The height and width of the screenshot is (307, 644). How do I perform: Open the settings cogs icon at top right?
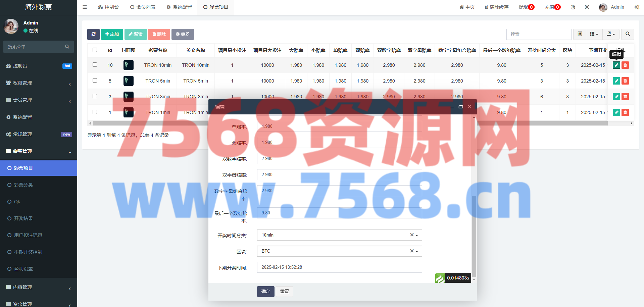tap(637, 7)
